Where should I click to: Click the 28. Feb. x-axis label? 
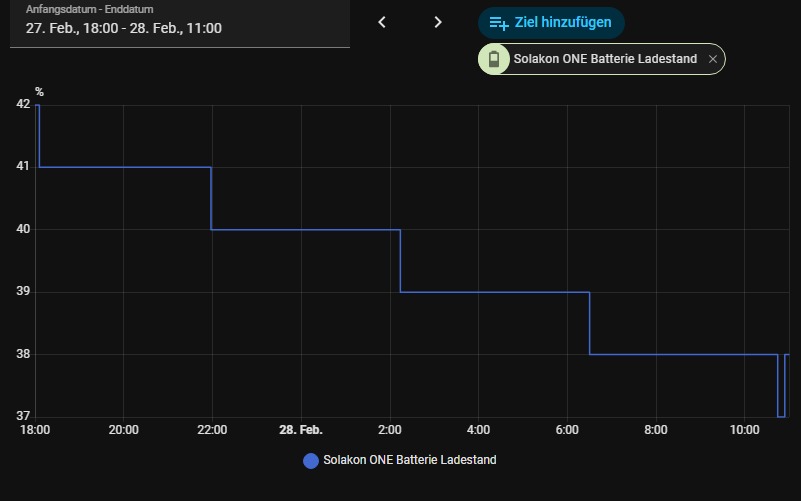[x=300, y=430]
